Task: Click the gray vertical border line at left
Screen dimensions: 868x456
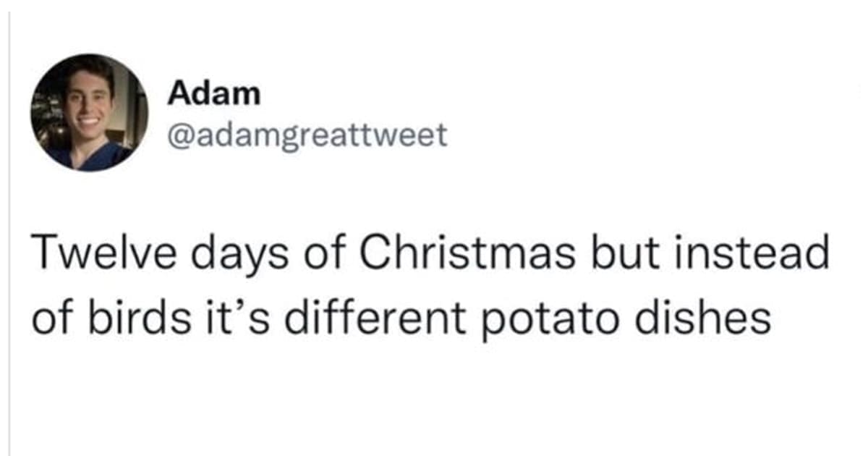Action: coord(9,228)
